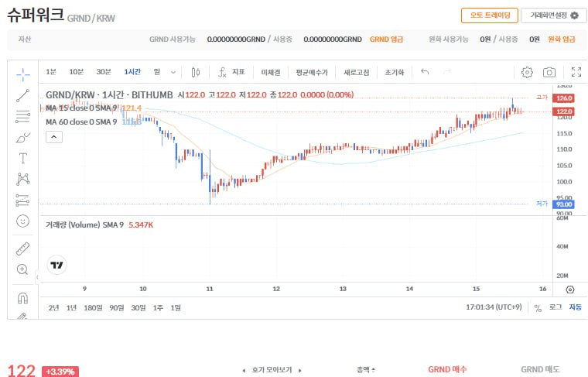The width and height of the screenshot is (588, 377).
Task: Toggle percent scale mode
Action: pos(538,308)
